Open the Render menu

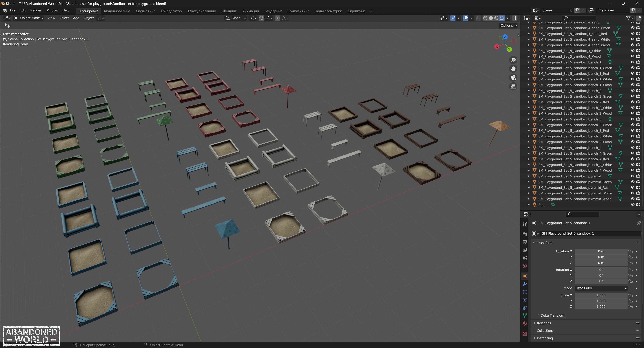click(x=36, y=10)
